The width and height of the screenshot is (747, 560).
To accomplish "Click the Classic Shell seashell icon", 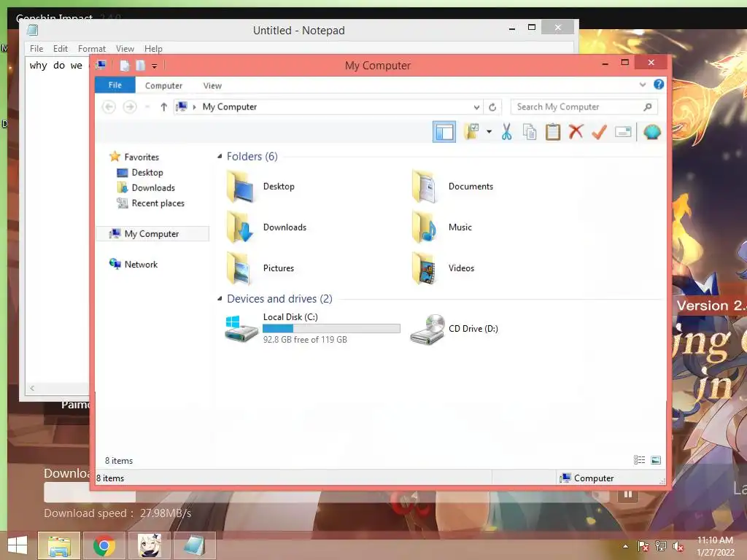I will 651,131.
